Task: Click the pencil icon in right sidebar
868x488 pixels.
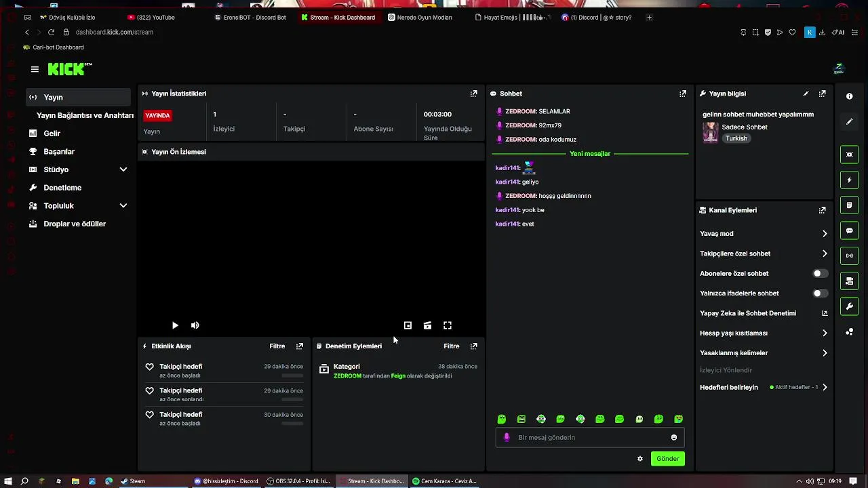Action: point(850,122)
